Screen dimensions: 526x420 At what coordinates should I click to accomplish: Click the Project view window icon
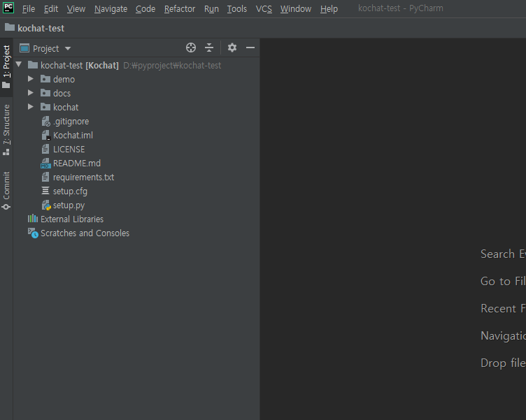[24, 48]
